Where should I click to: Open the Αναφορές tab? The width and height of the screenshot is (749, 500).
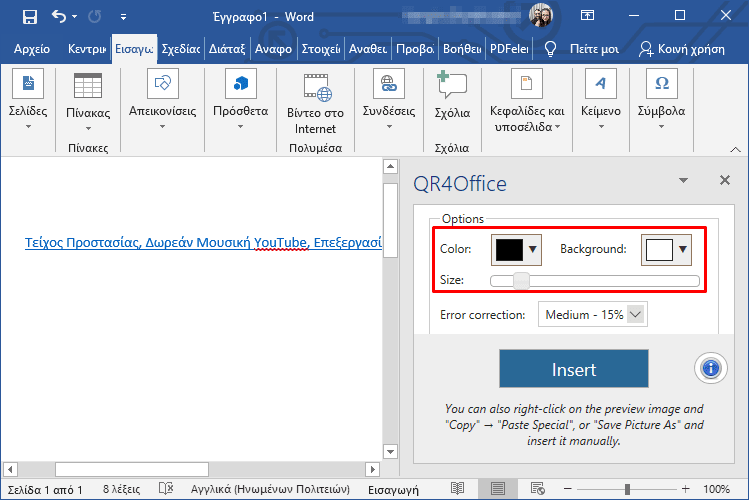pos(273,49)
